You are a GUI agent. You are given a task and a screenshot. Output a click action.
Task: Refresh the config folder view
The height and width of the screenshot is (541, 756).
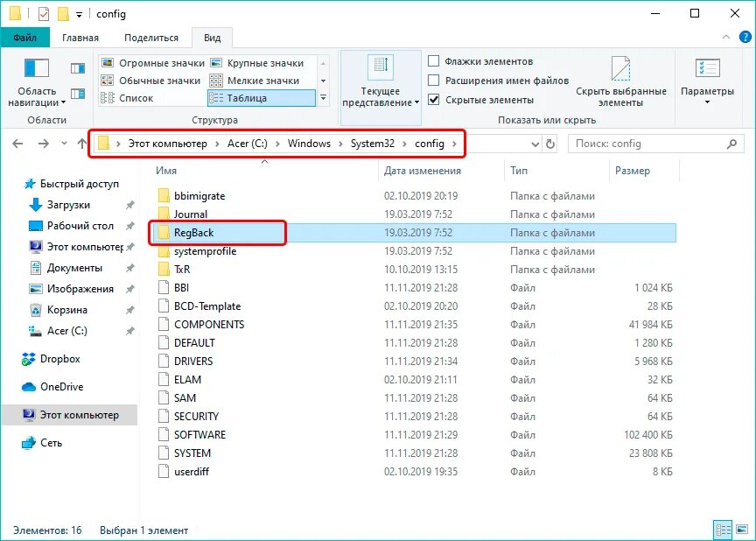tap(550, 144)
